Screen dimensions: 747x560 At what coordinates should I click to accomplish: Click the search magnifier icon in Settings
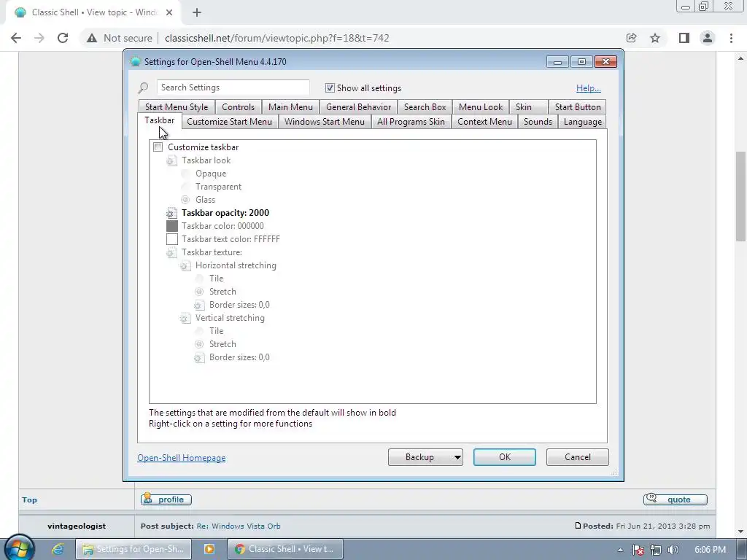pos(143,87)
